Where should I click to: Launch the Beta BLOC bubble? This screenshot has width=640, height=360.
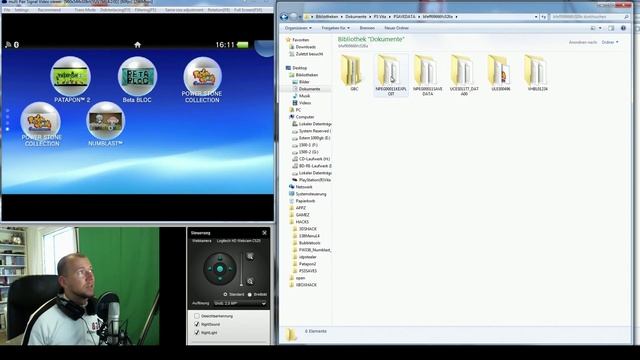point(138,77)
